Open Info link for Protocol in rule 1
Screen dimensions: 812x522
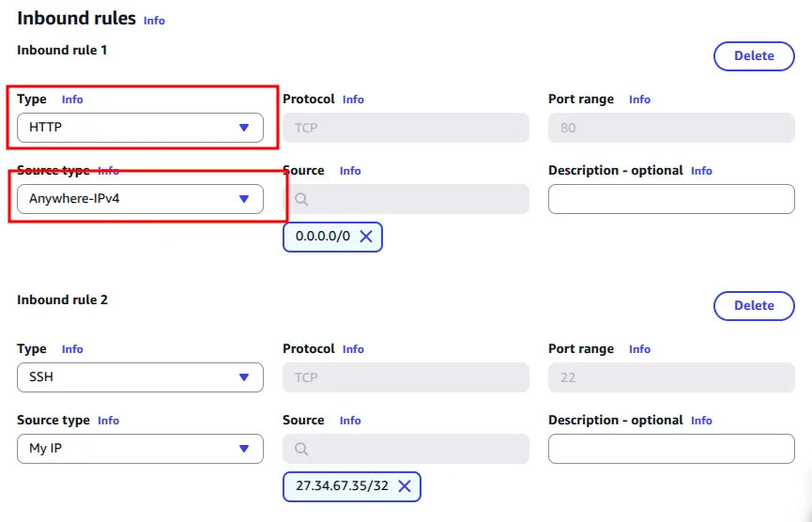[x=353, y=100]
